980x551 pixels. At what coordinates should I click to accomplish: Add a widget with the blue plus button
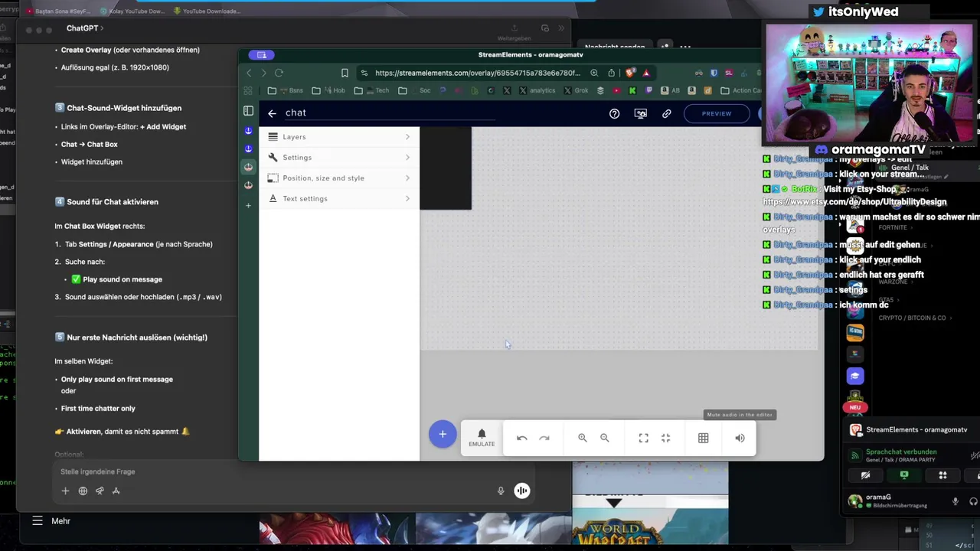pyautogui.click(x=443, y=434)
